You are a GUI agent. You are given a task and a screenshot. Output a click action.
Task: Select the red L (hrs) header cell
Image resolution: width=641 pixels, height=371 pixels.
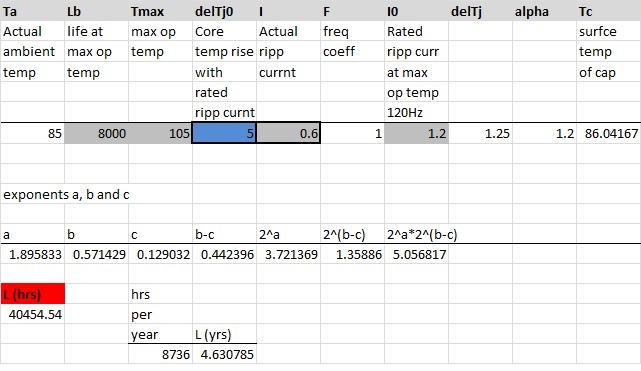(32, 294)
